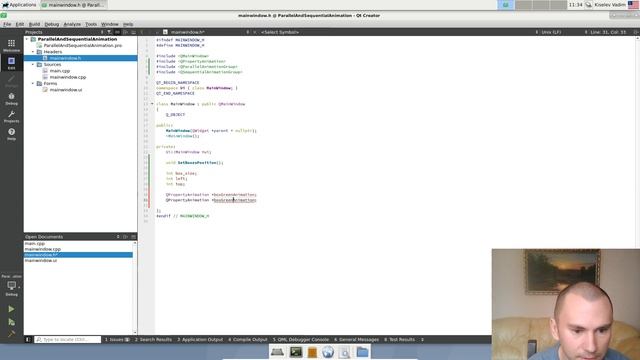Click the filter tree icon in Projects panel

109,32
